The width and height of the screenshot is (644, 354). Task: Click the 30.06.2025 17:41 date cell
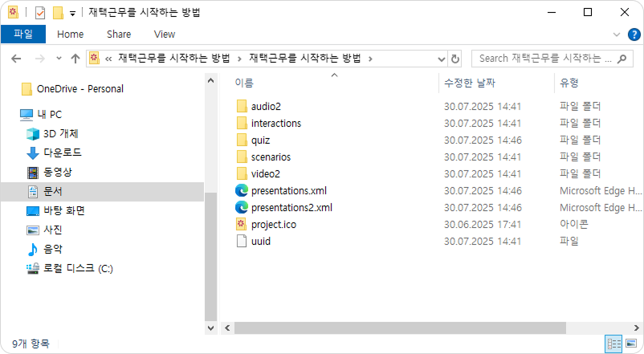pos(482,225)
